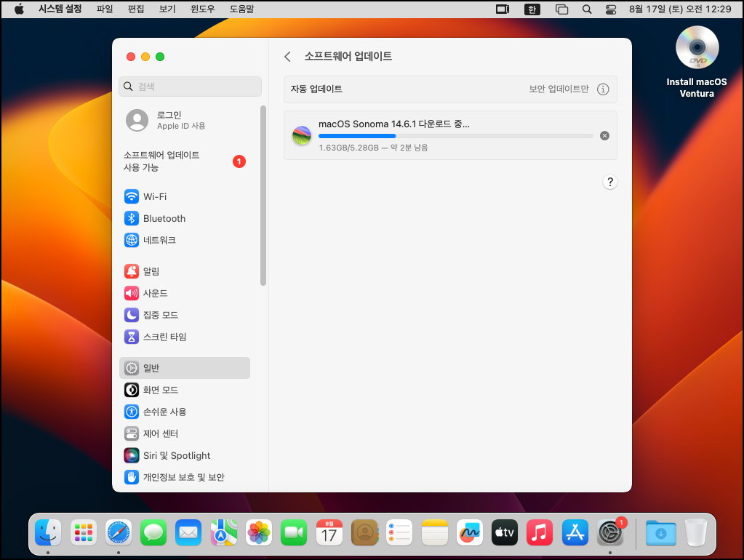Viewport: 744px width, 560px height.
Task: Open the 윈도우 menu
Action: click(203, 9)
